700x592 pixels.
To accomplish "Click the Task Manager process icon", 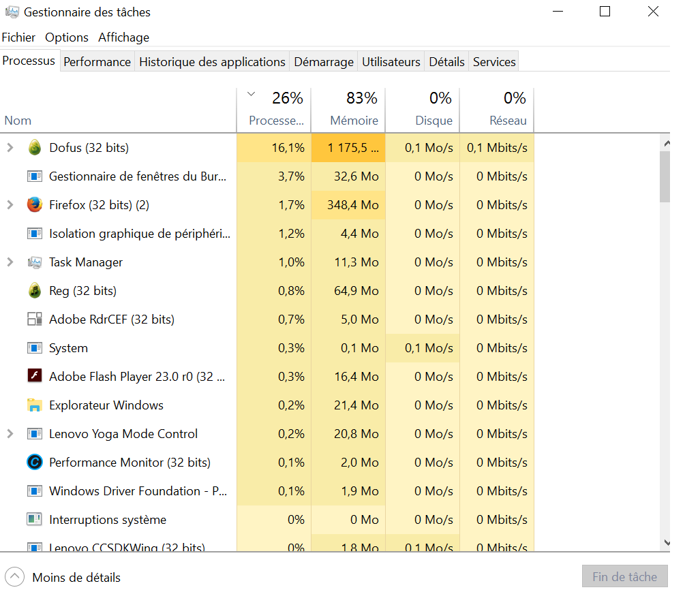I will [x=34, y=262].
